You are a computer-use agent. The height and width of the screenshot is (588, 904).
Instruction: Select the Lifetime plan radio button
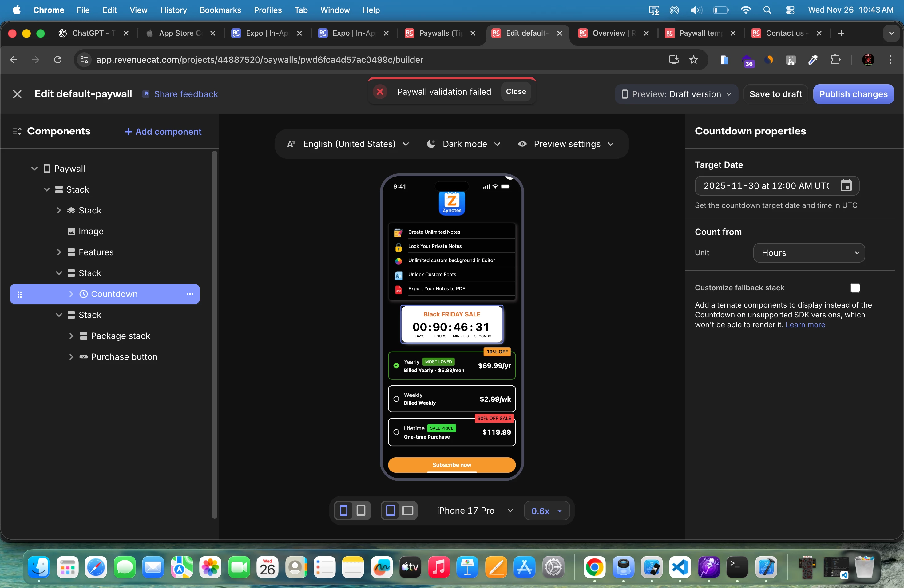point(396,432)
